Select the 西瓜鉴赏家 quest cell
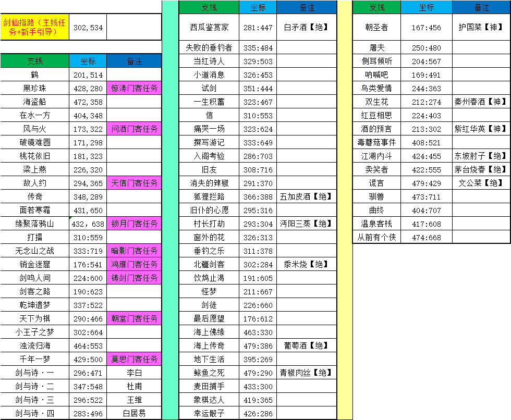The width and height of the screenshot is (511, 420). (209, 27)
